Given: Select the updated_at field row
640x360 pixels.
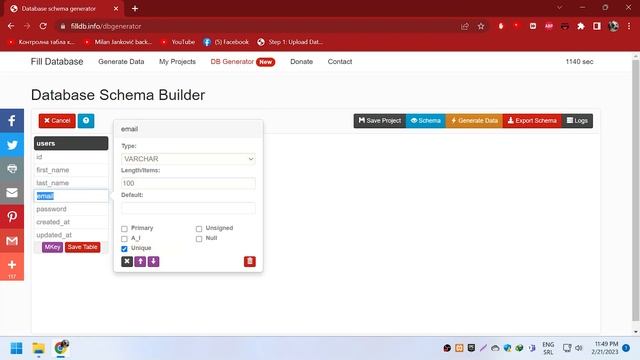Looking at the screenshot, I should coord(71,235).
